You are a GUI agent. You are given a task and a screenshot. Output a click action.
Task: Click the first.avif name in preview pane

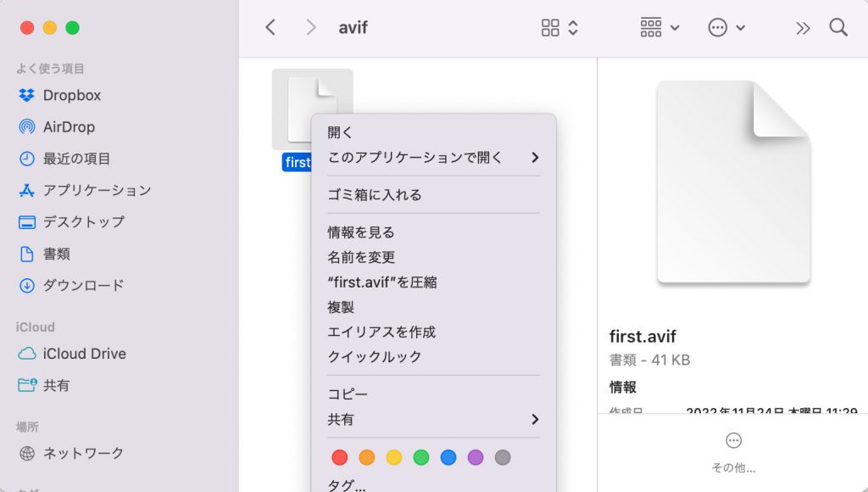643,336
